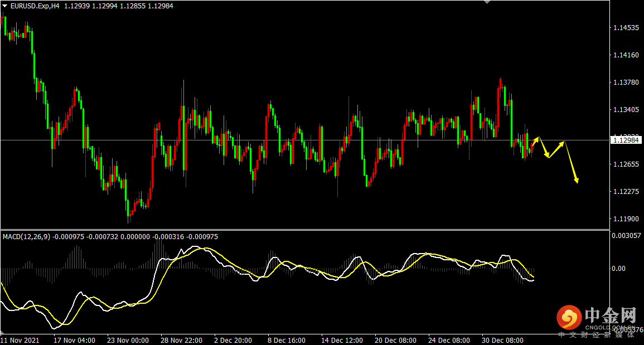
Task: Click the 30 Dec 08:00 time label
Action: (502, 341)
